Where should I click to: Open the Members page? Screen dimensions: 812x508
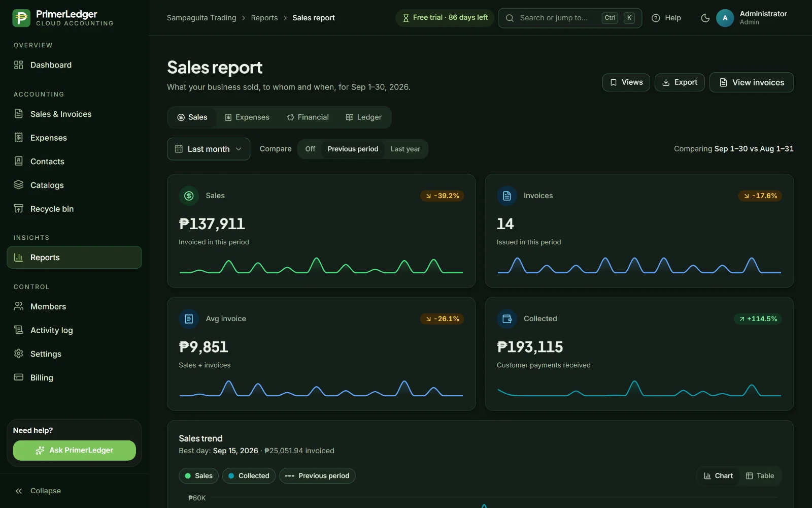pyautogui.click(x=74, y=306)
